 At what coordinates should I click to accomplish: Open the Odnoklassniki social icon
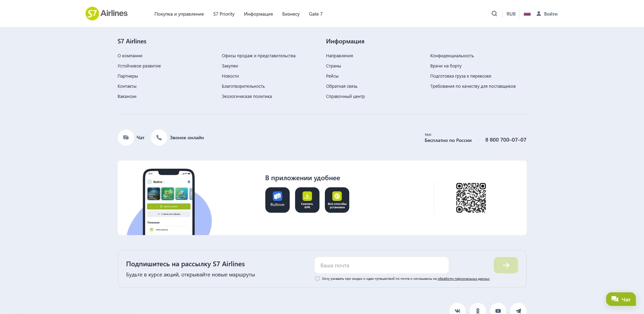[x=478, y=310]
